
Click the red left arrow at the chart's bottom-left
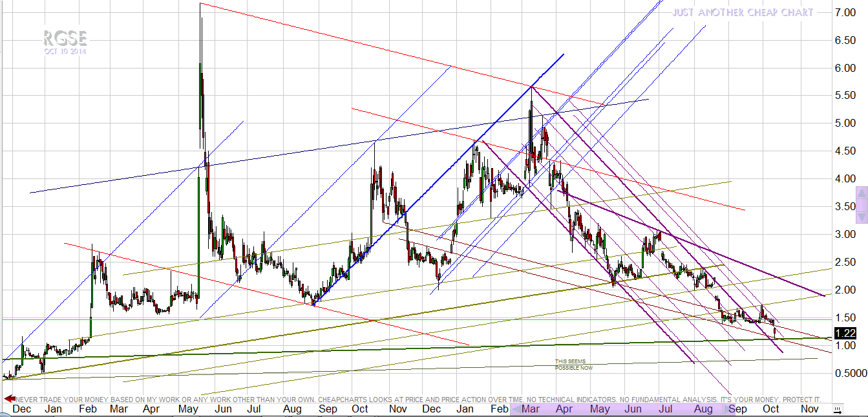pos(10,399)
